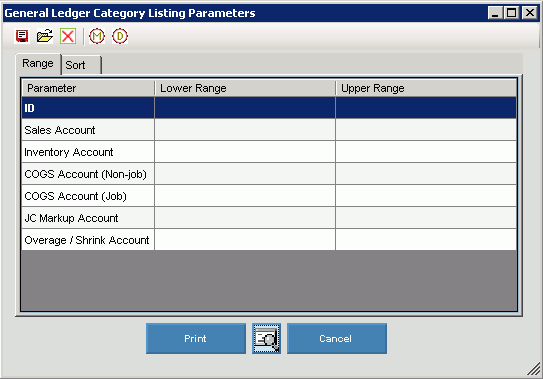The image size is (543, 379).
Task: Click the circled D toolbar icon
Action: coord(120,36)
